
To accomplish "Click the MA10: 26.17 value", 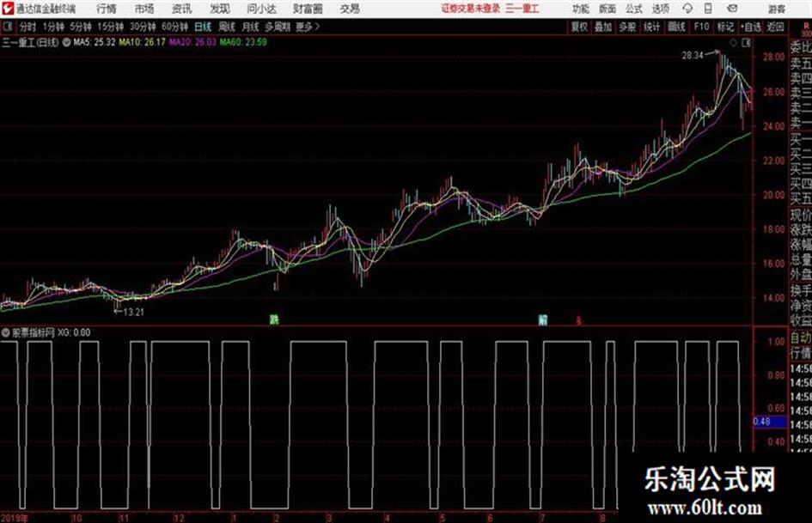I will (x=143, y=42).
